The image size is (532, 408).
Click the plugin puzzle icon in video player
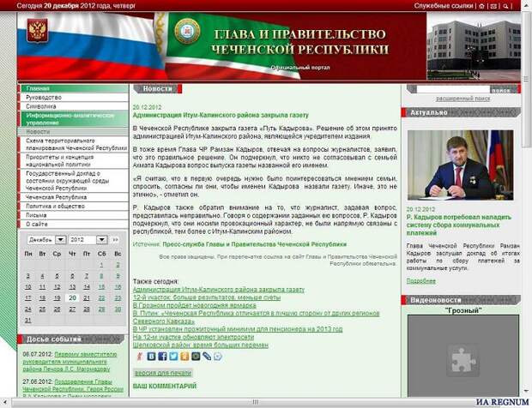[462, 360]
